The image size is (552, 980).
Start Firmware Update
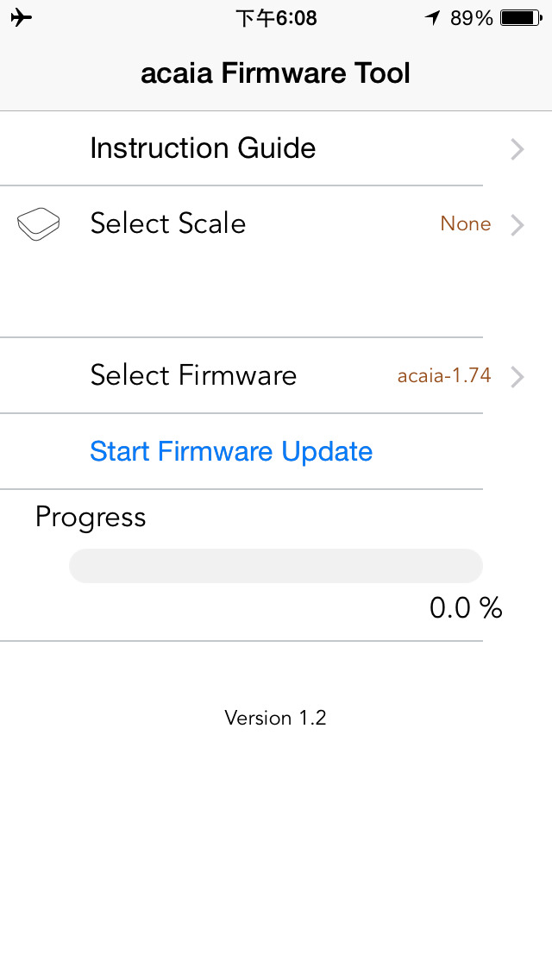231,451
